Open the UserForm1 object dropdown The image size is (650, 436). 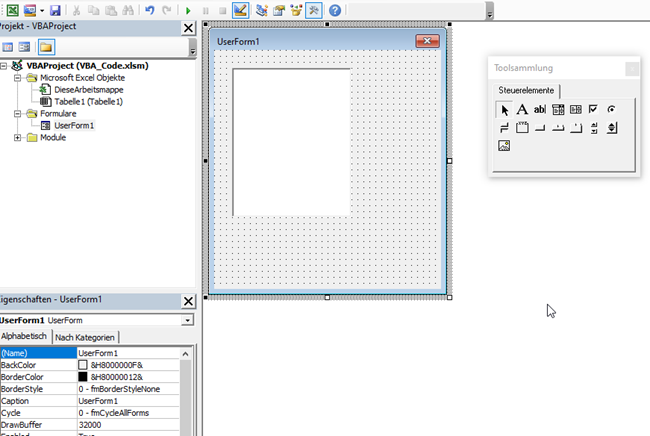tap(188, 320)
